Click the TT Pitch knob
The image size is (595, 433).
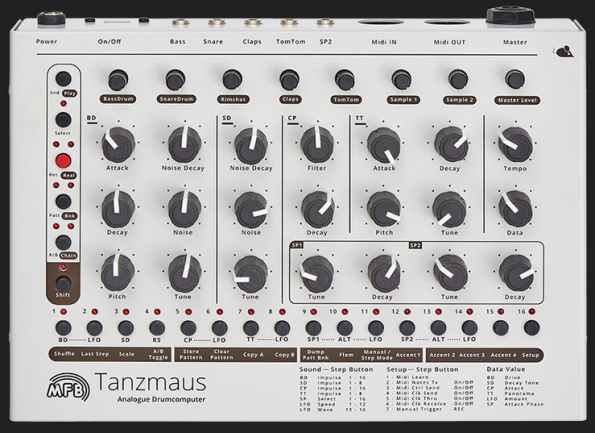pos(384,209)
